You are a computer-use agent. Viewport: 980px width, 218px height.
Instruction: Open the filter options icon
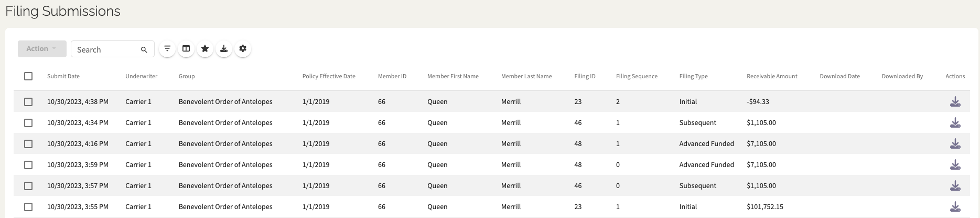pyautogui.click(x=167, y=49)
